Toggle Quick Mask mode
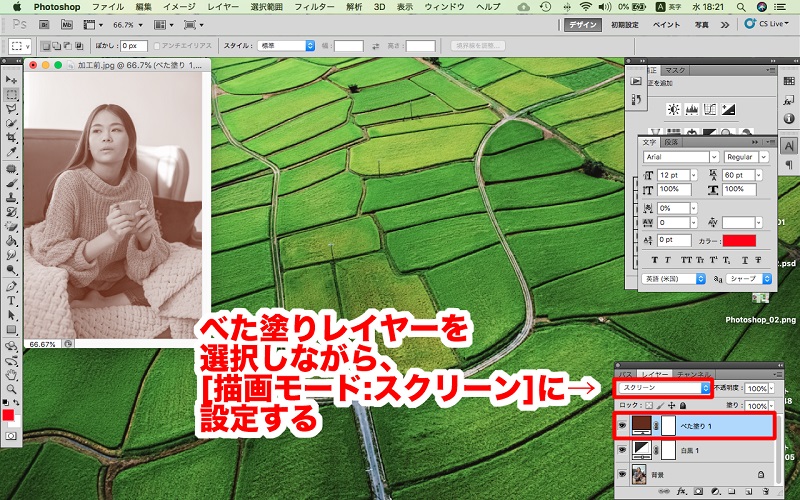The height and width of the screenshot is (500, 800). [x=11, y=436]
